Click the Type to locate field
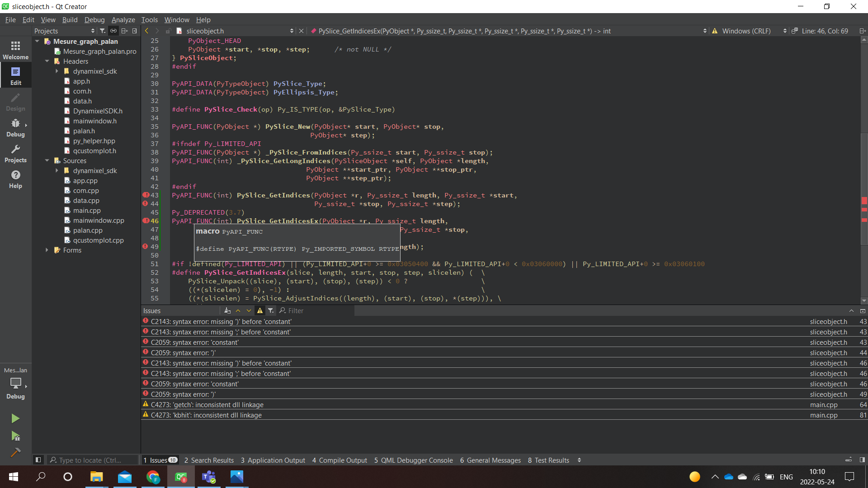 [93, 460]
